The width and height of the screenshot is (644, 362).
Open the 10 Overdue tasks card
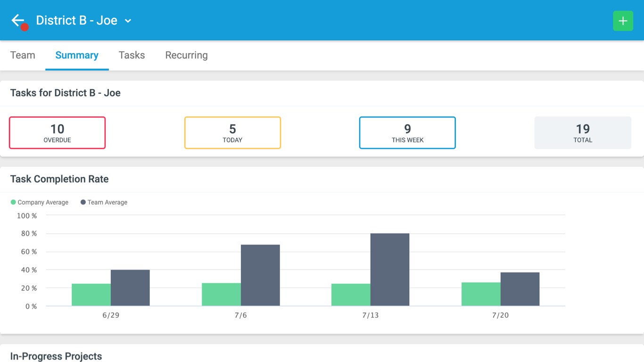coord(57,133)
